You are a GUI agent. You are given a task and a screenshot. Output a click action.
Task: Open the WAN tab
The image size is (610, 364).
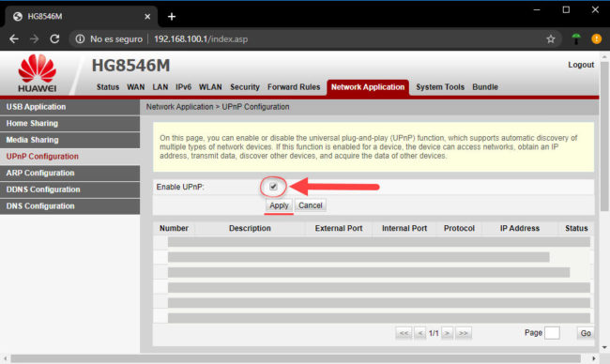[136, 87]
